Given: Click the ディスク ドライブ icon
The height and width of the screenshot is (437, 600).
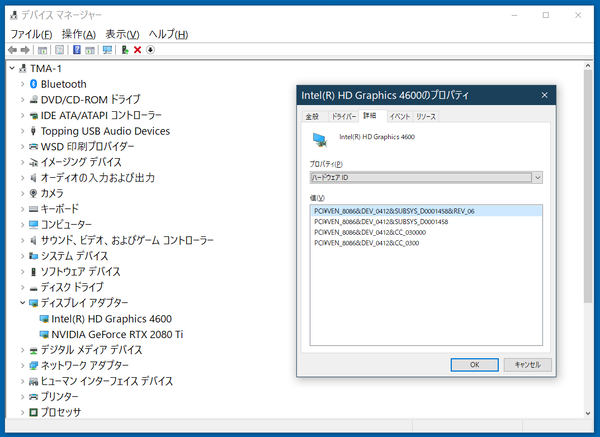Looking at the screenshot, I should tap(33, 288).
